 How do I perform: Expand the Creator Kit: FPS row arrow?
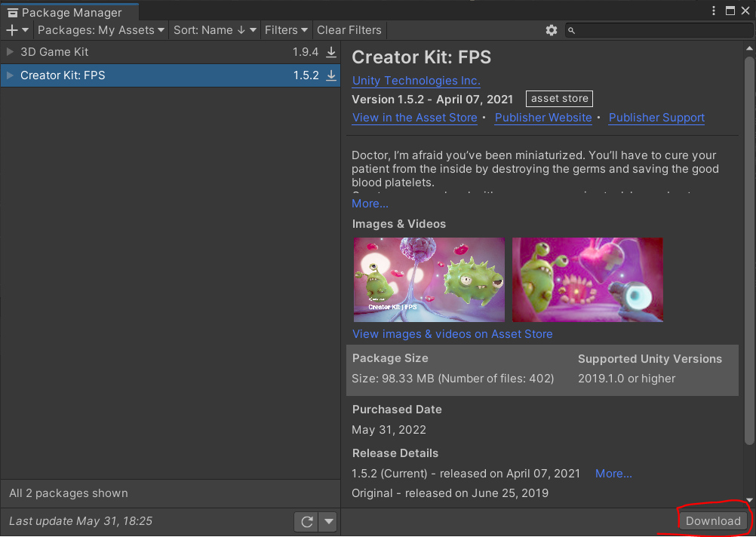(10, 75)
